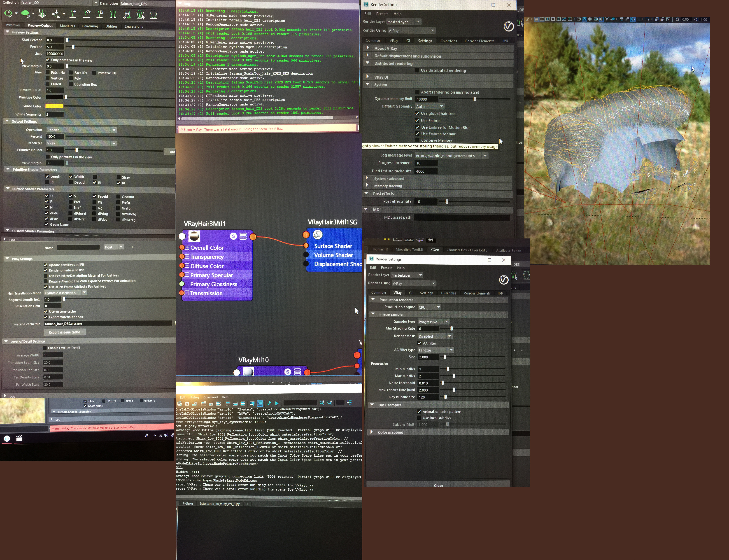Switch to the Modifiers tab in XGen

67,26
